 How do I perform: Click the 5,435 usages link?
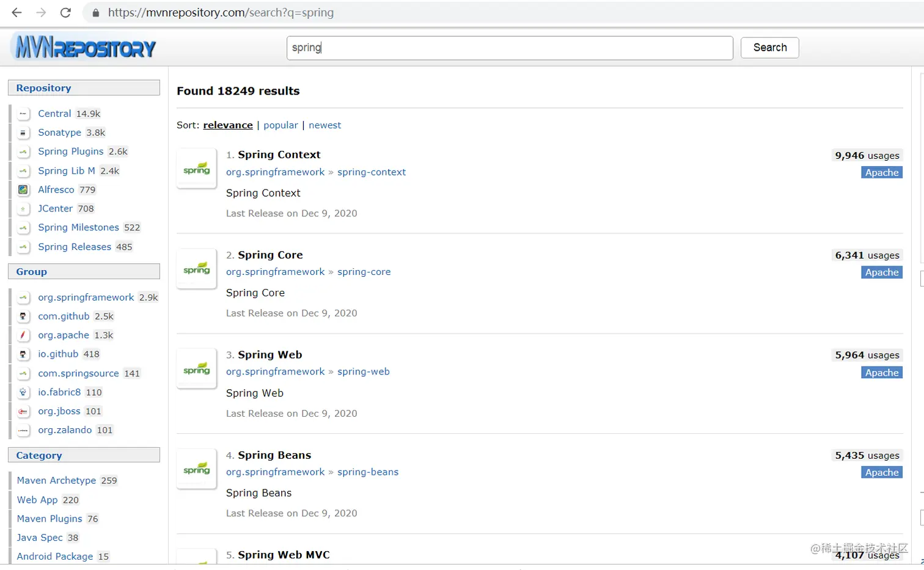pyautogui.click(x=867, y=456)
